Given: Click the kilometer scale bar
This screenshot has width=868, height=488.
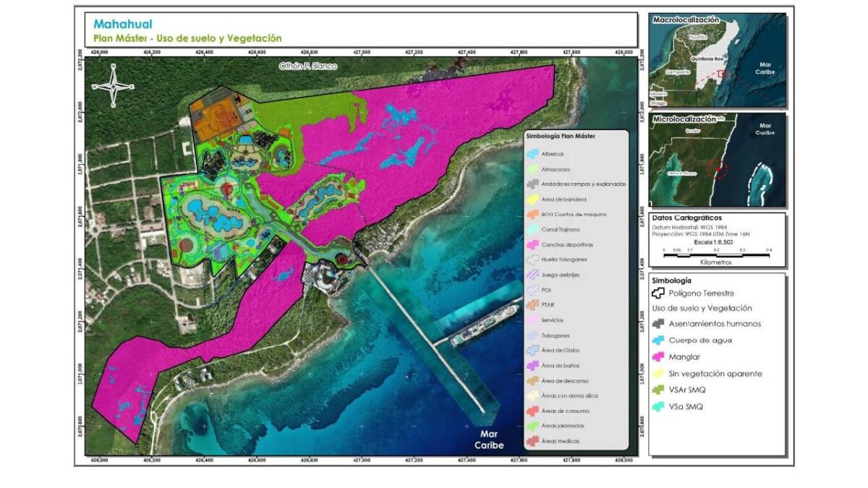Looking at the screenshot, I should [717, 254].
